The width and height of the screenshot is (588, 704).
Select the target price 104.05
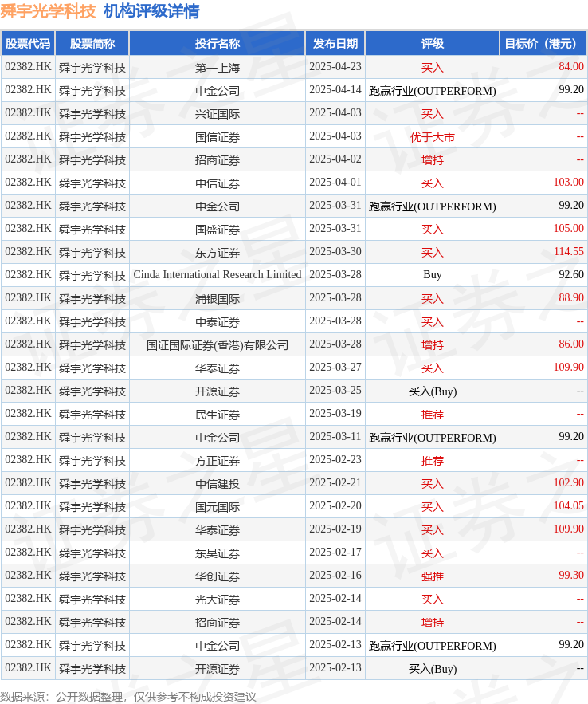click(569, 506)
